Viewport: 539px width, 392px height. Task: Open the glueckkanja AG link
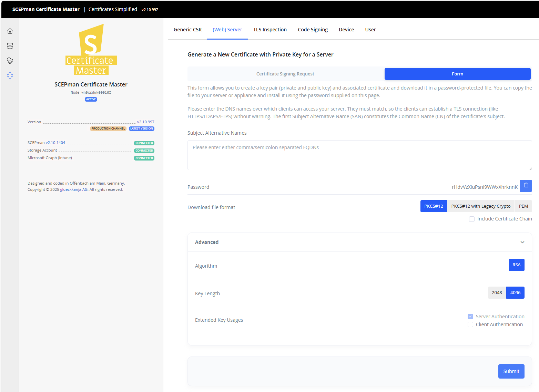(x=74, y=189)
